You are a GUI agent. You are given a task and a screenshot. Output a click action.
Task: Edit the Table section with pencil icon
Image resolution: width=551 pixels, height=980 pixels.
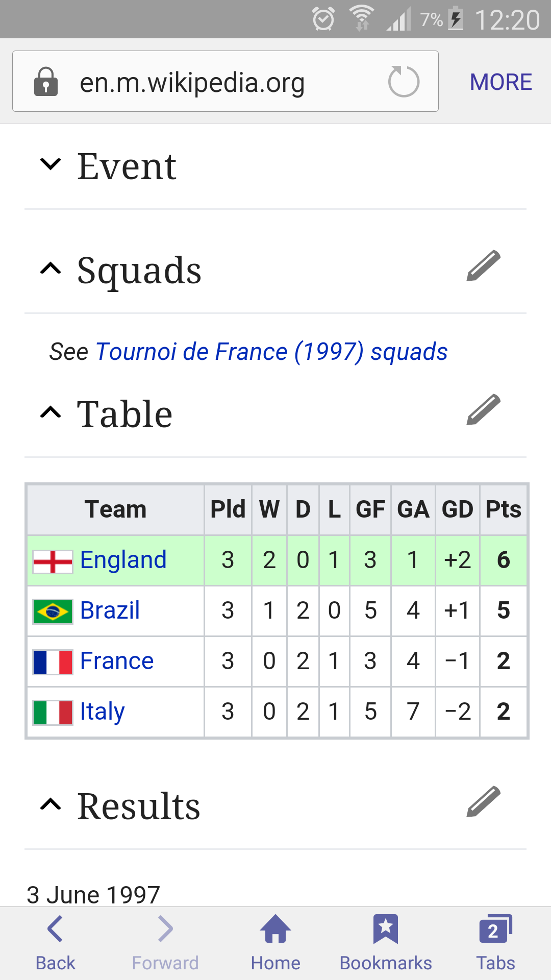(x=483, y=410)
